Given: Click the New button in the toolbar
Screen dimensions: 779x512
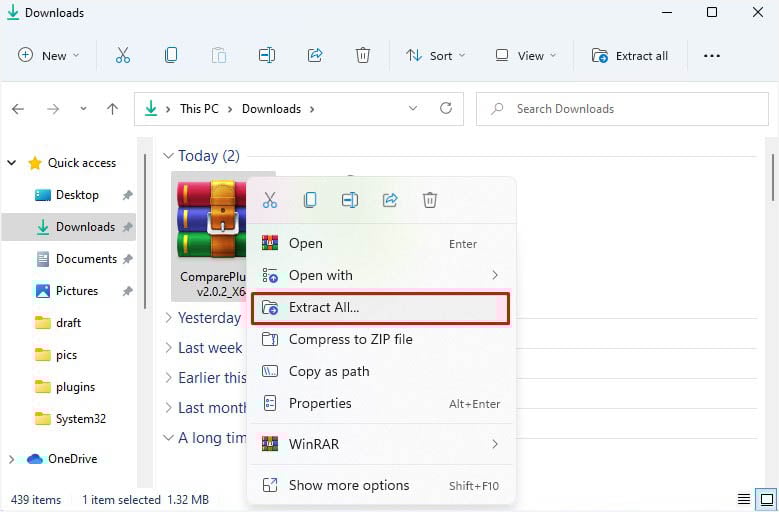Looking at the screenshot, I should (x=48, y=56).
